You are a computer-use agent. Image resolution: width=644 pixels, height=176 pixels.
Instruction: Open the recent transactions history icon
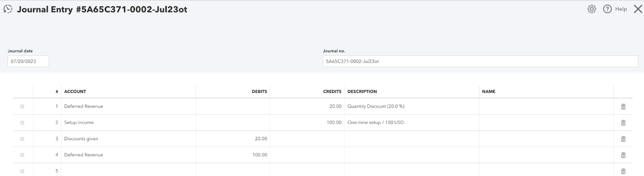coord(8,9)
